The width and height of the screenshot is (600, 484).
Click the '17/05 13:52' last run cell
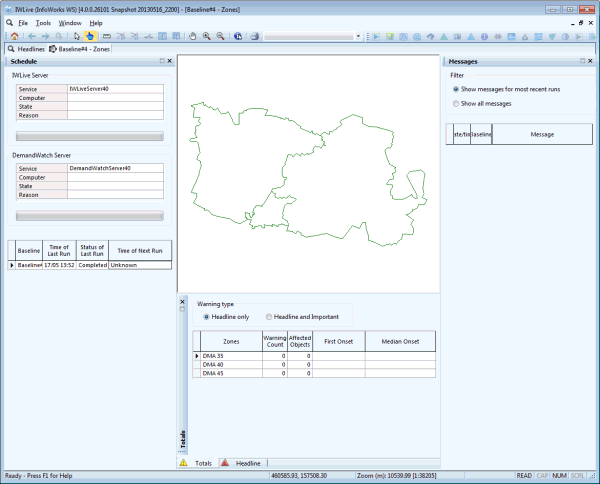59,265
